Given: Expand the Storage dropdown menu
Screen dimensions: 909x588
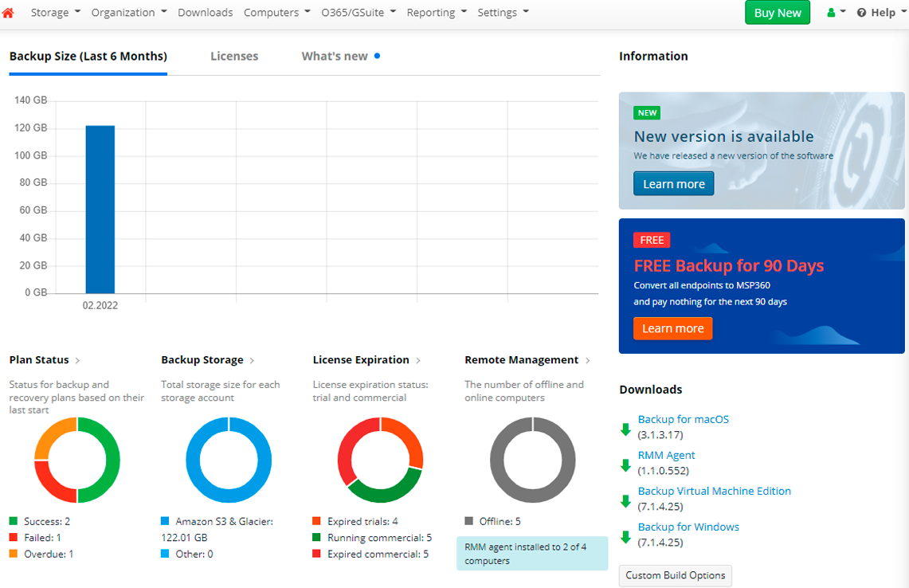Looking at the screenshot, I should pyautogui.click(x=55, y=13).
